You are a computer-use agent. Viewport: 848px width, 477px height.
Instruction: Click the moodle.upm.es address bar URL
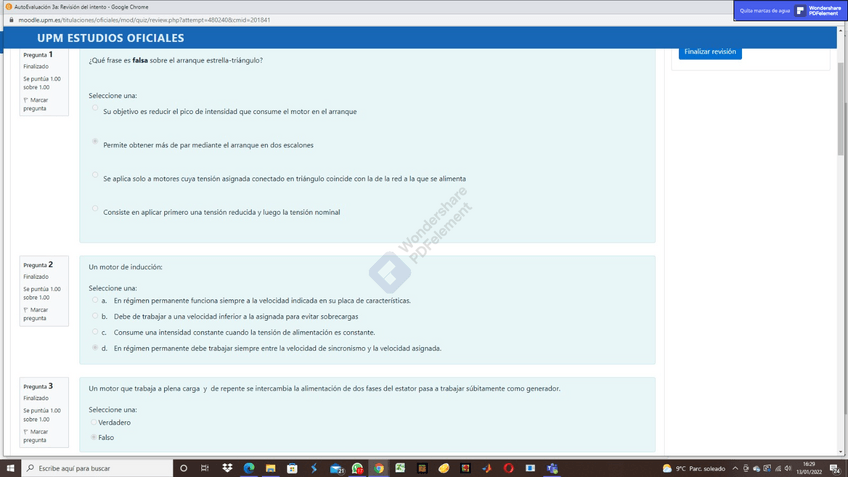click(144, 20)
